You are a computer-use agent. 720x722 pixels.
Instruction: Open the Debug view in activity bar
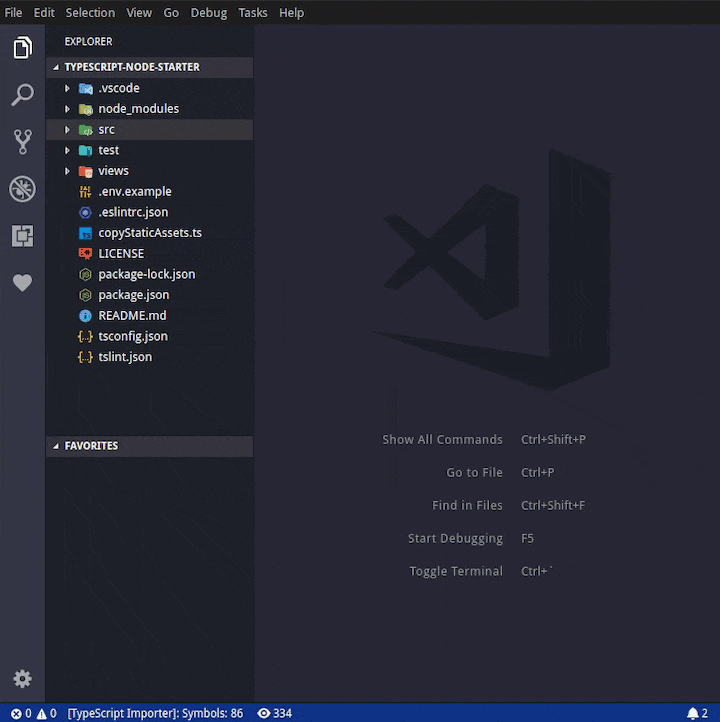23,189
